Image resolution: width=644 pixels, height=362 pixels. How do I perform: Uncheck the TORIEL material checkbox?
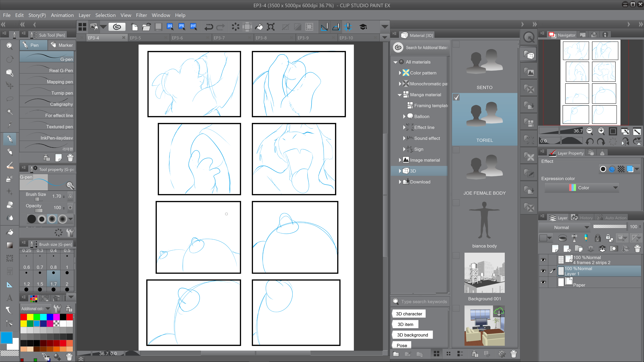point(456,97)
